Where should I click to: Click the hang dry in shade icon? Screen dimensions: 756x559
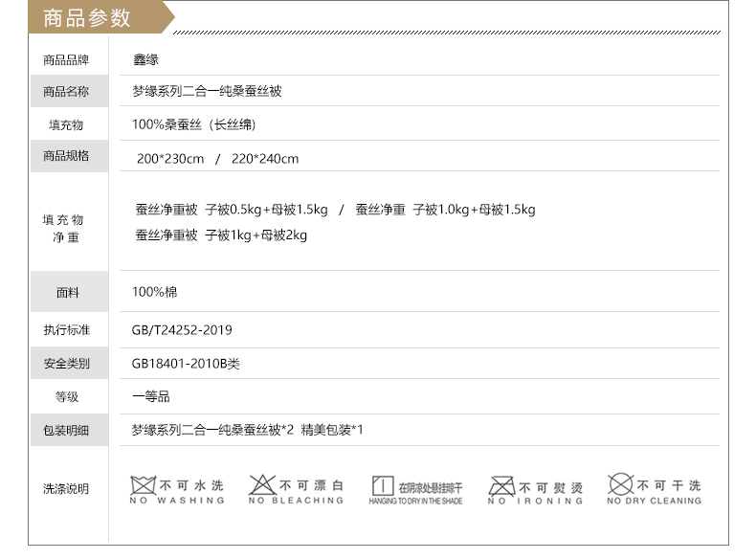pyautogui.click(x=383, y=486)
